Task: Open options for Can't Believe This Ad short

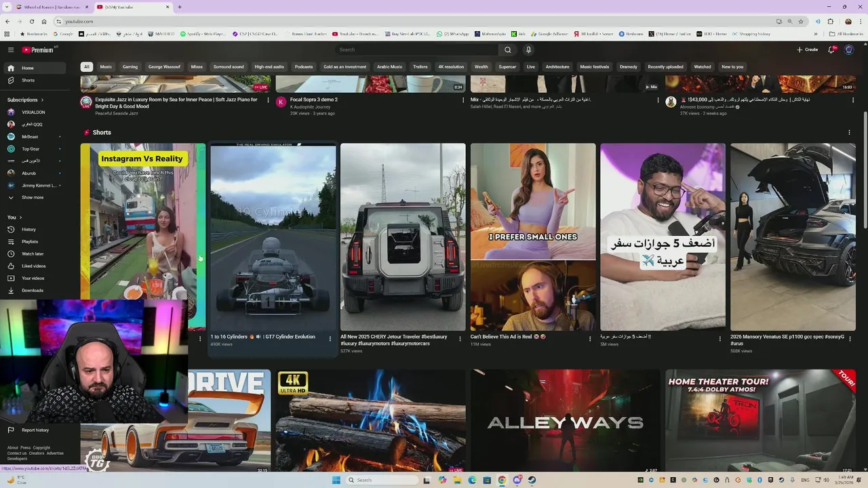Action: click(x=590, y=338)
